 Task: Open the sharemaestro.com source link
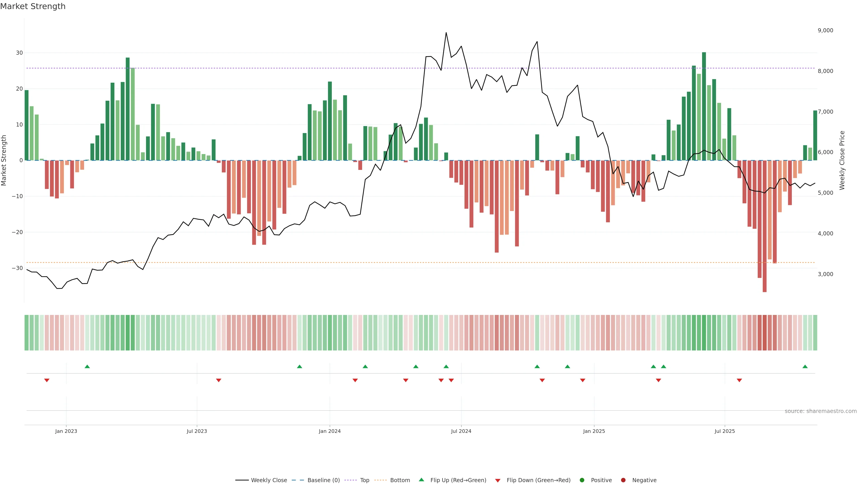[x=821, y=411]
